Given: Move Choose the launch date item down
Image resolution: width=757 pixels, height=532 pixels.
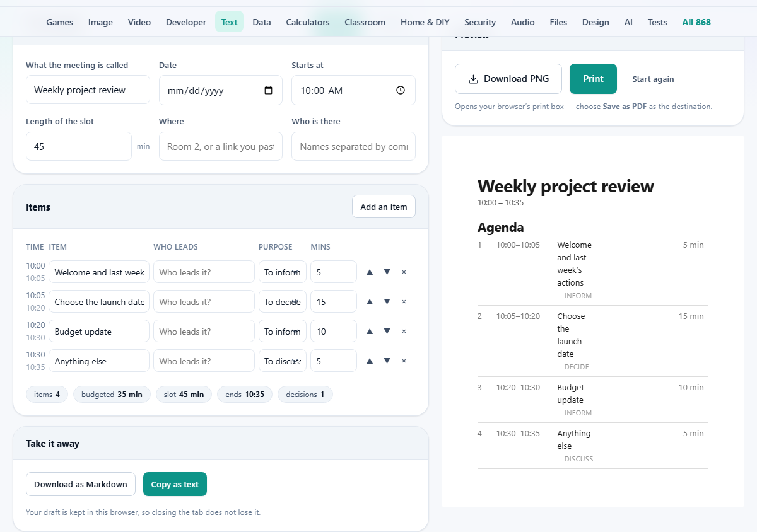Looking at the screenshot, I should point(387,302).
